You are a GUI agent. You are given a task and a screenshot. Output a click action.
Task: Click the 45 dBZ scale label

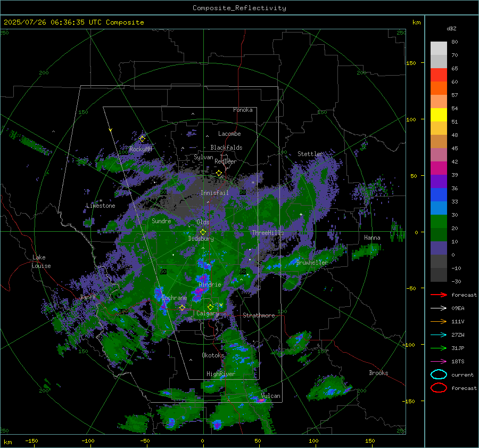coord(455,148)
